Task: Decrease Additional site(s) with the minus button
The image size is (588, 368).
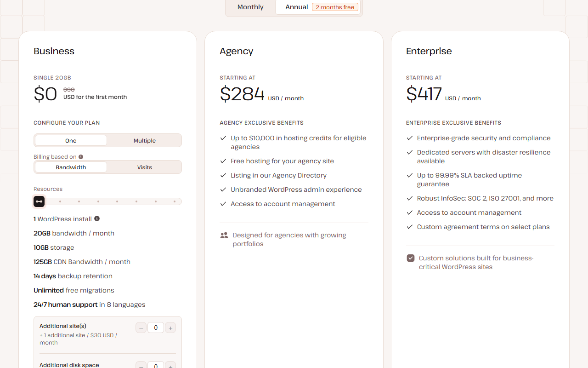Action: (141, 328)
